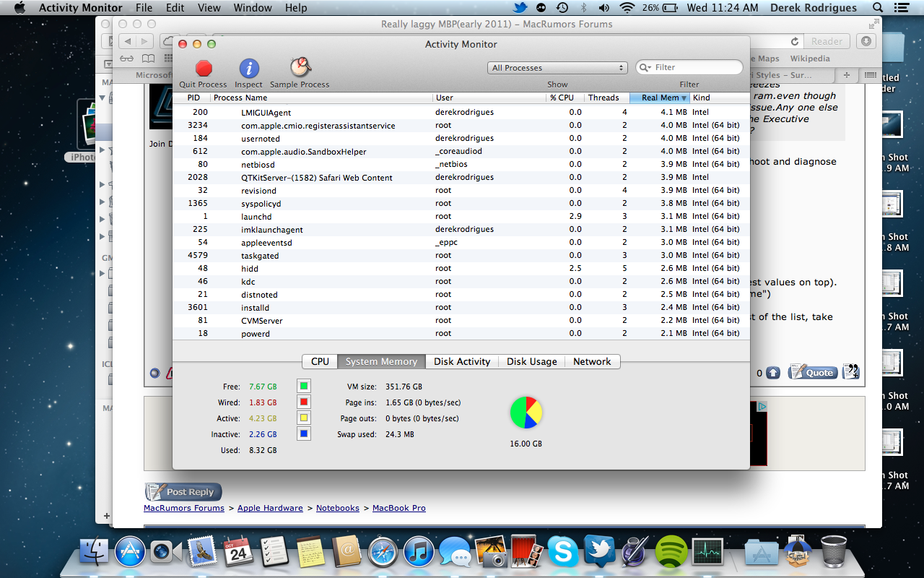Go back in the Safari window

[126, 41]
